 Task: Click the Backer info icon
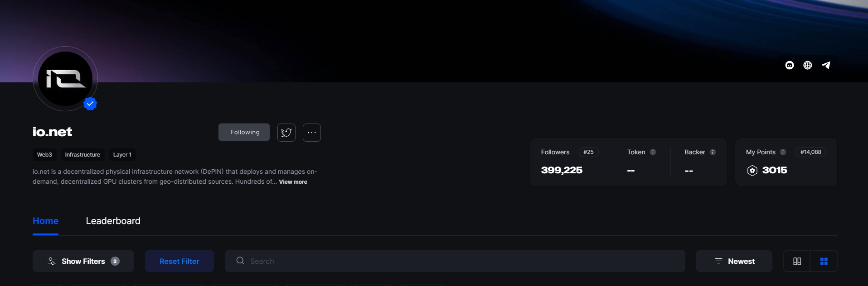click(713, 152)
